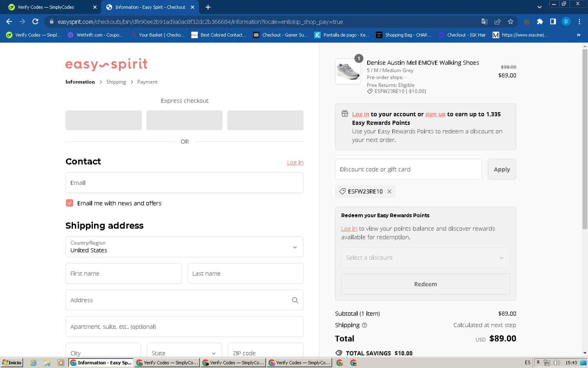Select the Shipping breadcrumb step
This screenshot has width=588, height=368.
click(x=116, y=82)
